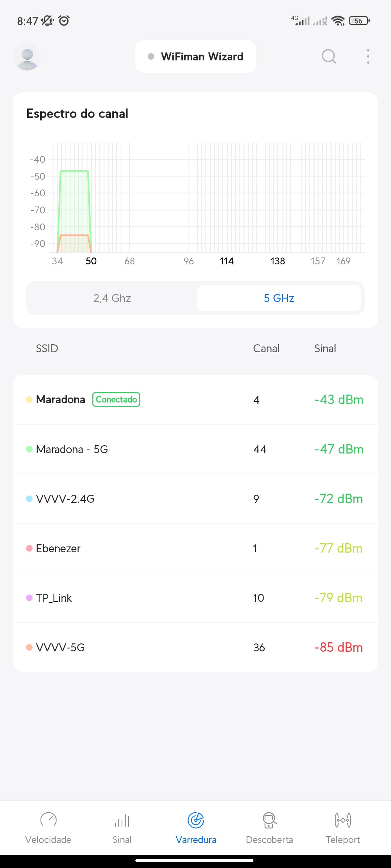
Task: Select the 5 GHz band option
Action: pos(279,298)
